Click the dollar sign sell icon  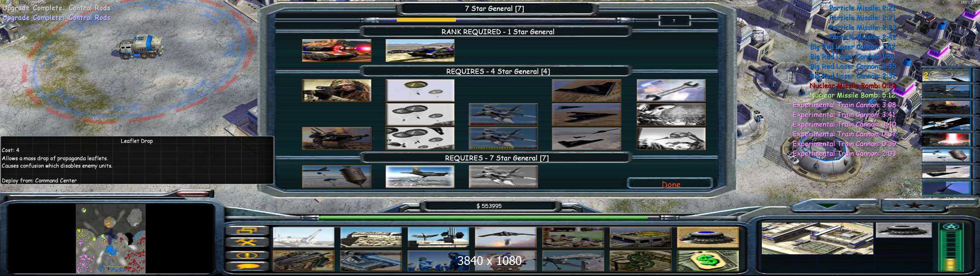click(x=708, y=261)
